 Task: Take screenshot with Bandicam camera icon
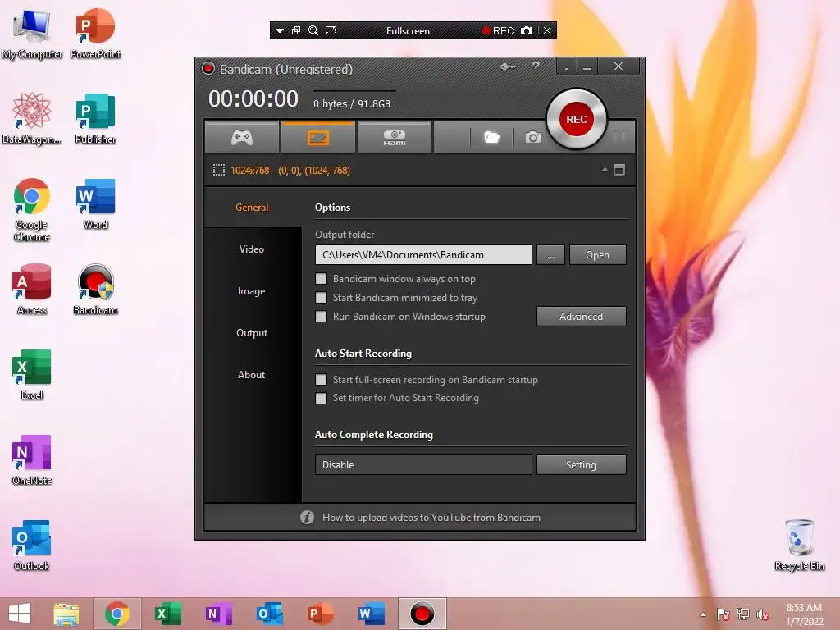[x=532, y=138]
